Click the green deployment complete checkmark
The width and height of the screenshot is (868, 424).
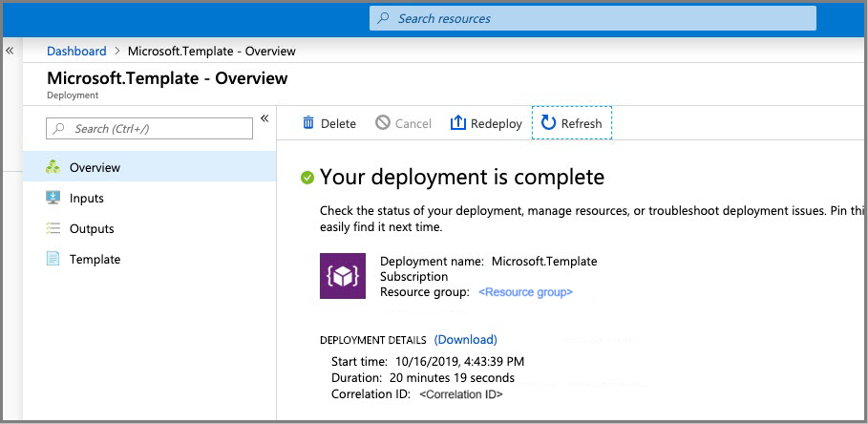pyautogui.click(x=307, y=178)
